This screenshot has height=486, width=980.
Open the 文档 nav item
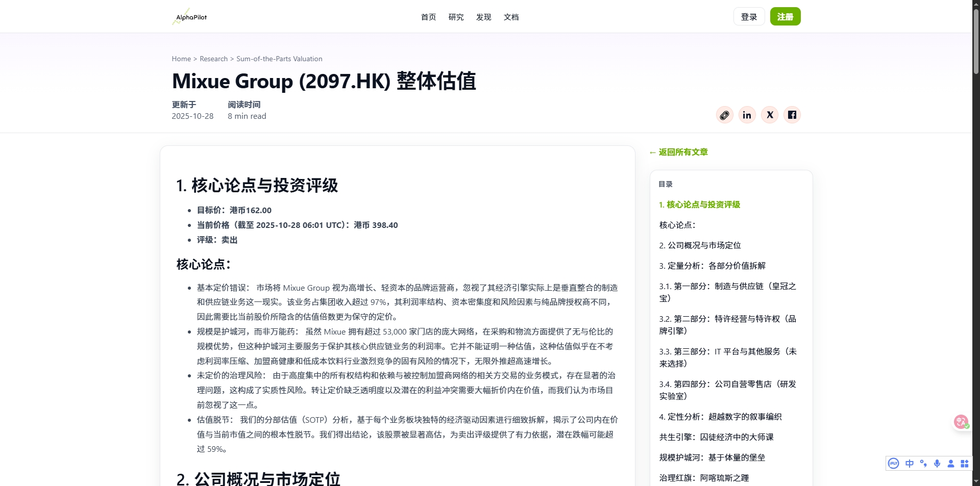(x=511, y=17)
